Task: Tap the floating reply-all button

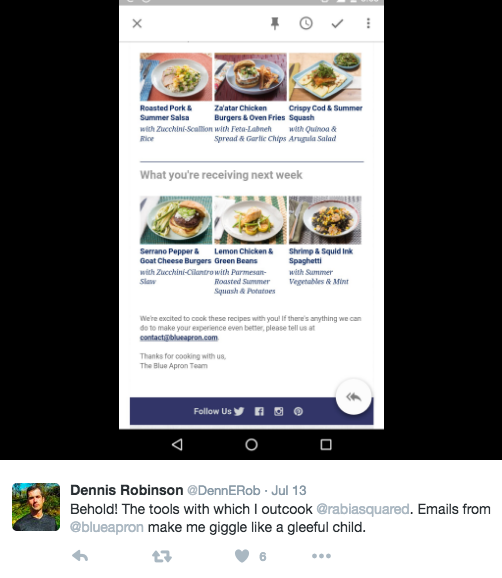Action: pos(353,397)
